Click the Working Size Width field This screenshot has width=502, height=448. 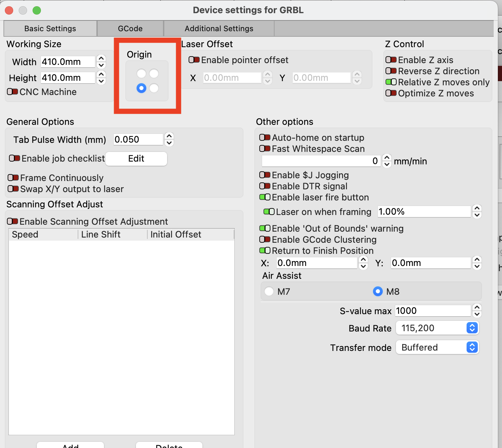(x=68, y=62)
